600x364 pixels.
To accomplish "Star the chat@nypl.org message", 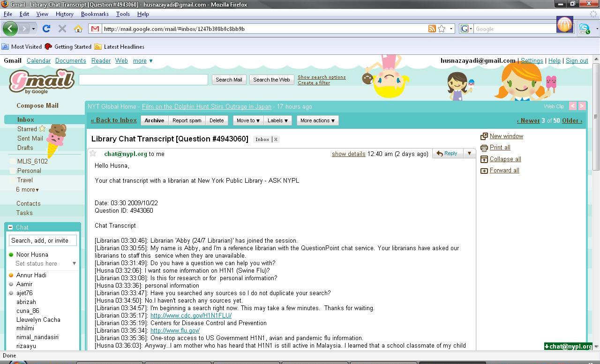I will 93,153.
